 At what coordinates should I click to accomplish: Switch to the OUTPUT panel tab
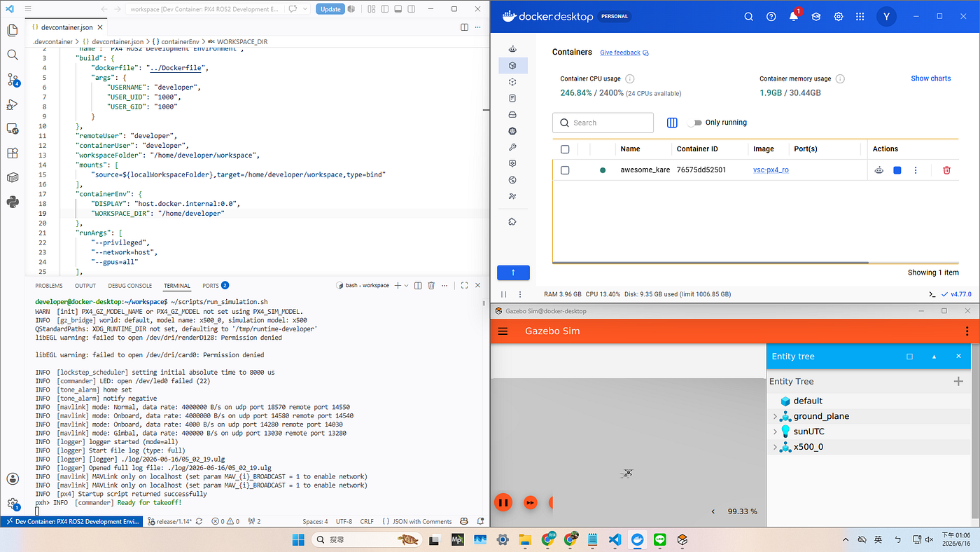[85, 286]
